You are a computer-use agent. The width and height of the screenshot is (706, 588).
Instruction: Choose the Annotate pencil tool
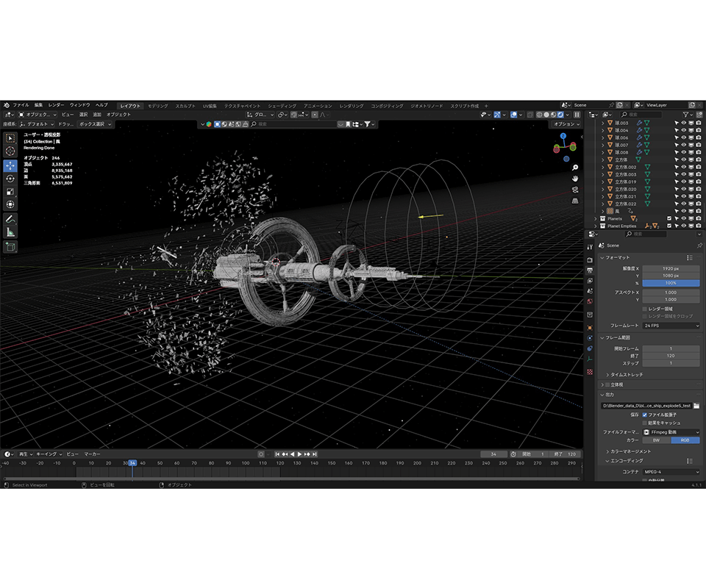(10, 219)
